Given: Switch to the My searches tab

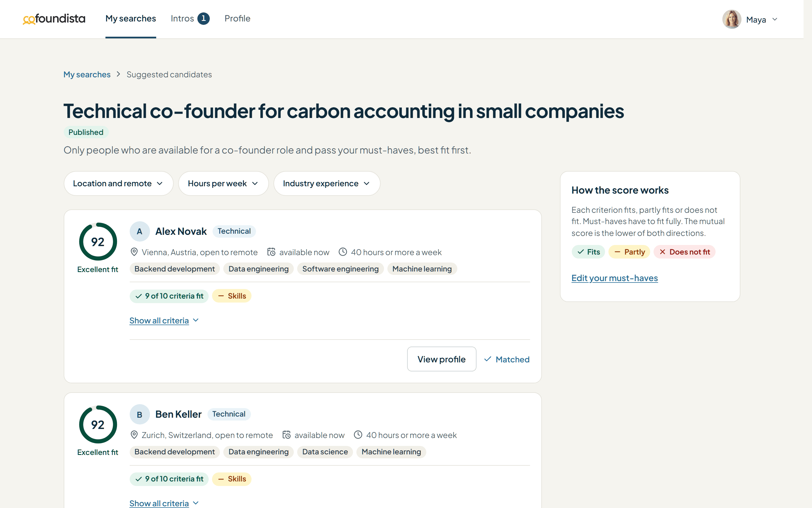Looking at the screenshot, I should tap(131, 18).
